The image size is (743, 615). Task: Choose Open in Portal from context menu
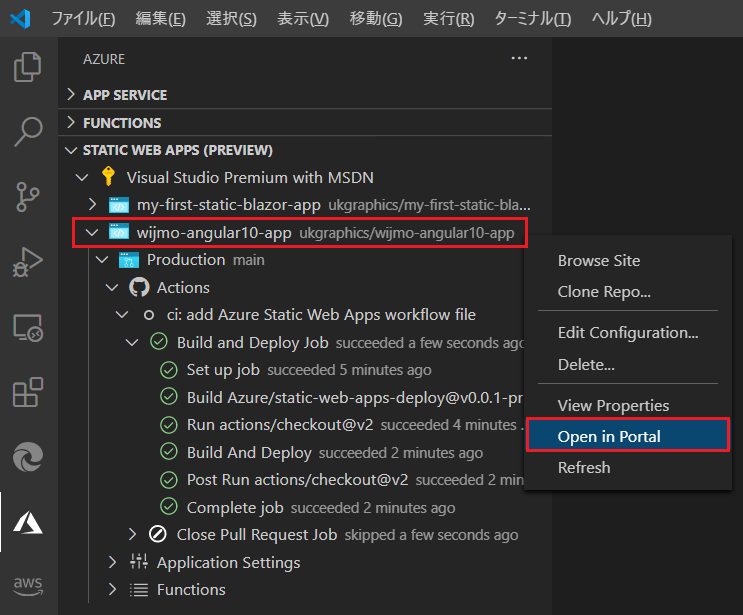pyautogui.click(x=628, y=436)
